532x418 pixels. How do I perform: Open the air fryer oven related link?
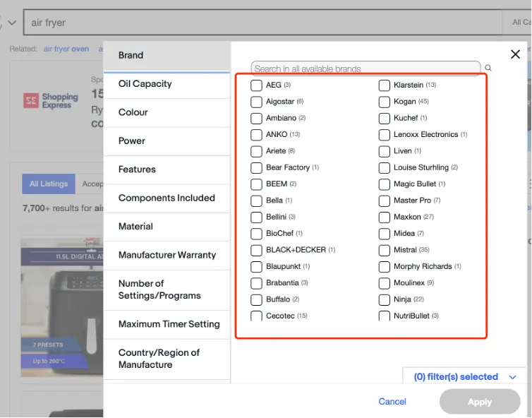pyautogui.click(x=66, y=49)
